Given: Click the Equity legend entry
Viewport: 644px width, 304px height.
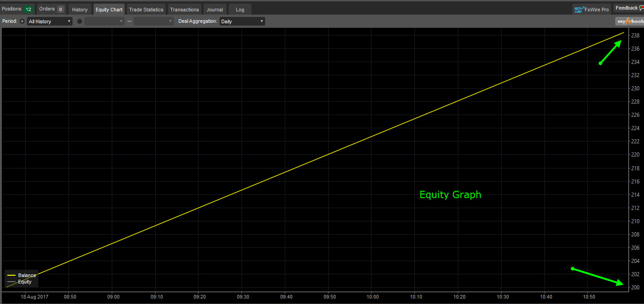Looking at the screenshot, I should [x=19, y=282].
